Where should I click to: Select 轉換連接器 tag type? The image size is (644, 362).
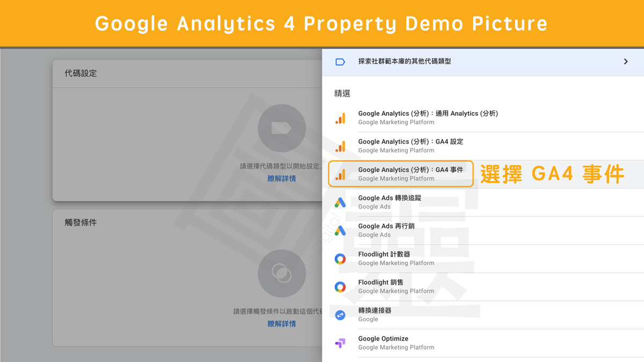tap(483, 315)
